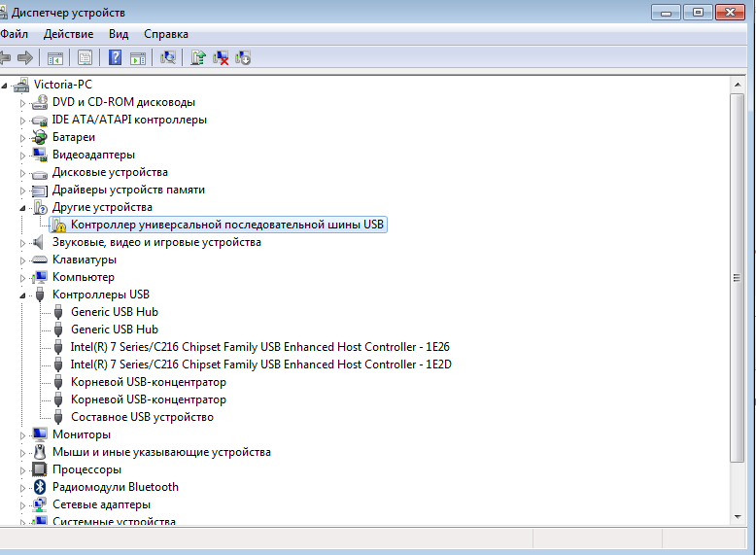Click the Forward arrow toolbar button
Image resolution: width=756 pixels, height=555 pixels.
click(x=25, y=58)
